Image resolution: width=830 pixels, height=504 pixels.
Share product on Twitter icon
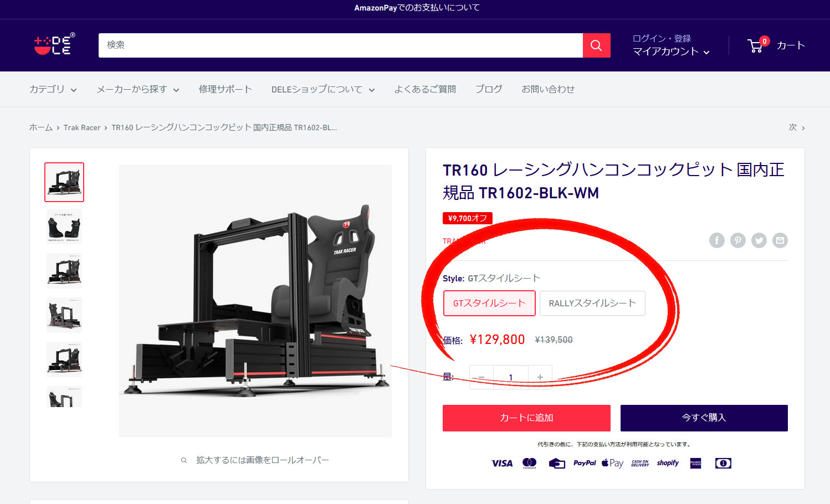pos(759,240)
